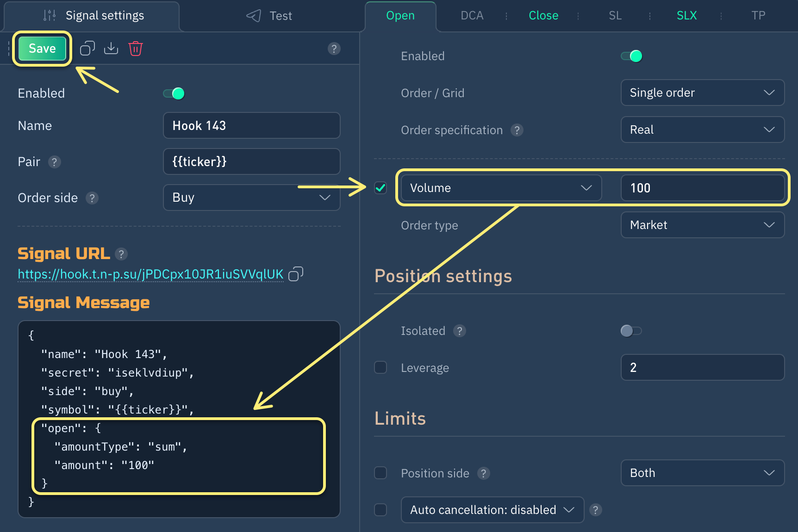Disable the Open tab Enabled switch

point(631,56)
